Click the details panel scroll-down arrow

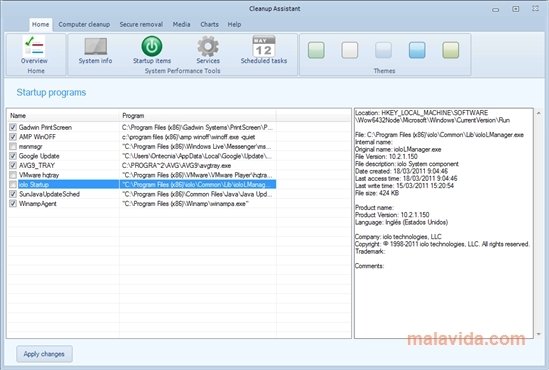click(538, 334)
